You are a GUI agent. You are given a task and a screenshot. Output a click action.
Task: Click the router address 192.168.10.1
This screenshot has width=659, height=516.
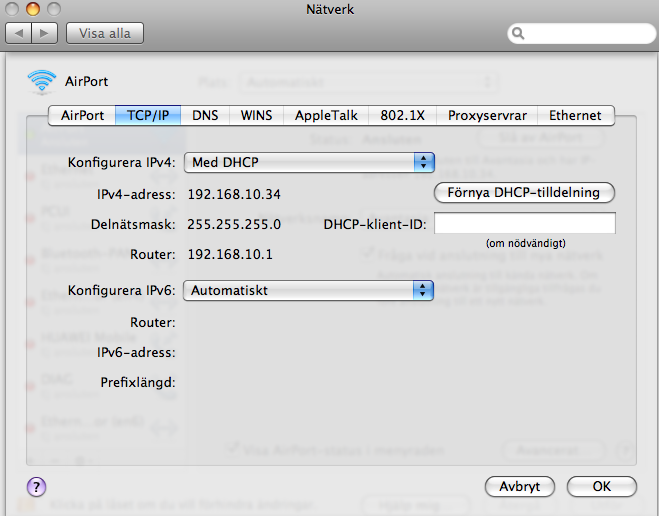230,255
